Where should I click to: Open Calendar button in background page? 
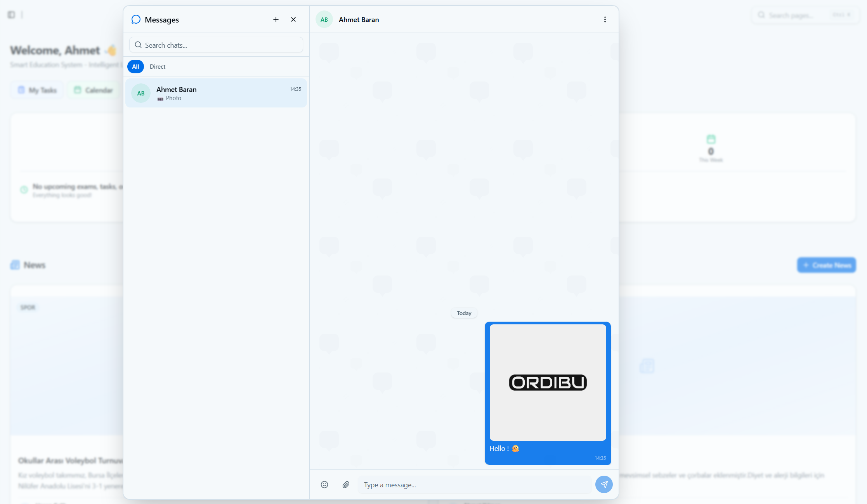coord(94,90)
